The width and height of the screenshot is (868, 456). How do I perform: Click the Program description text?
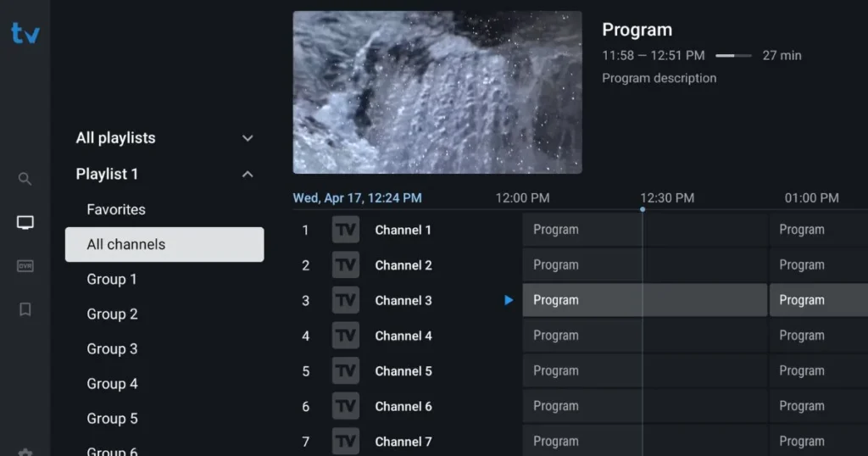659,78
